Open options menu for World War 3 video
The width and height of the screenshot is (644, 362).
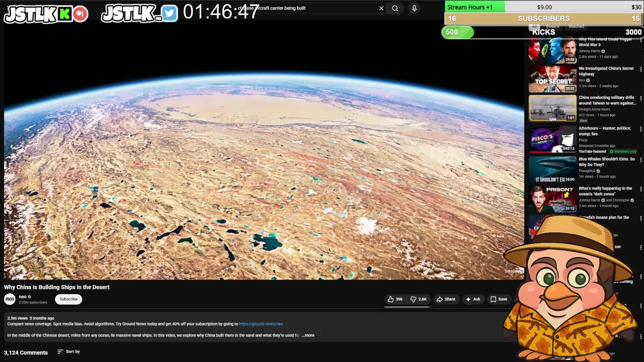pyautogui.click(x=640, y=40)
